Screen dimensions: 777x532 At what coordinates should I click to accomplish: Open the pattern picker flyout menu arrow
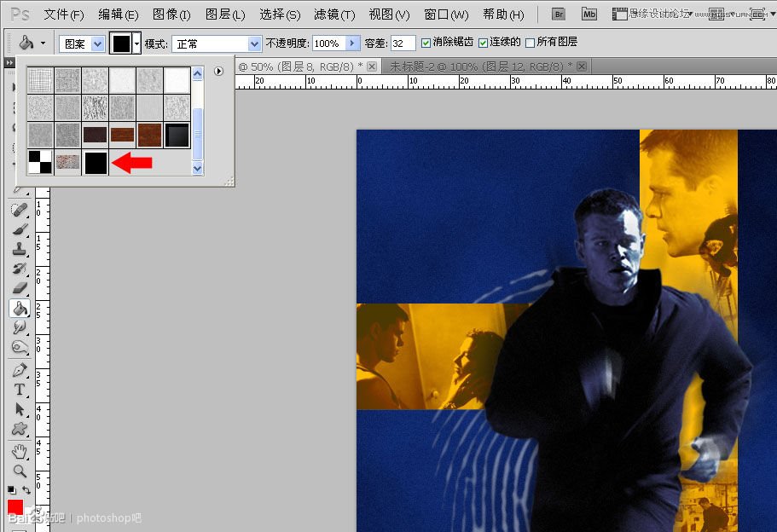coord(218,72)
